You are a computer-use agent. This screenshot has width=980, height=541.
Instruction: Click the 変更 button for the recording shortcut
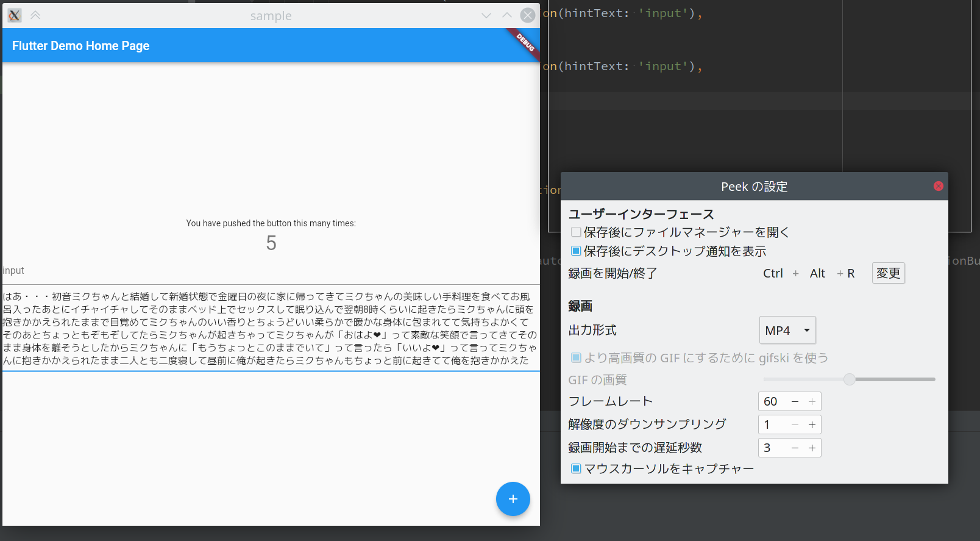click(888, 273)
